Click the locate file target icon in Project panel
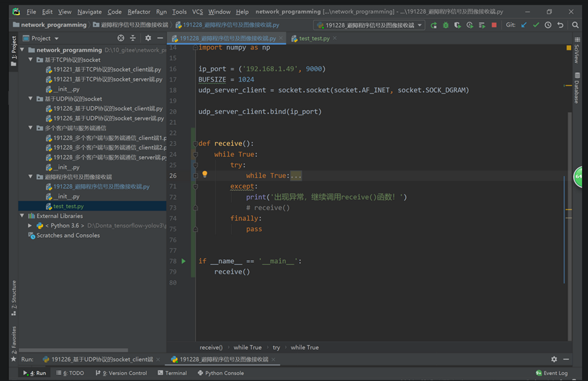This screenshot has height=381, width=588. click(x=121, y=39)
